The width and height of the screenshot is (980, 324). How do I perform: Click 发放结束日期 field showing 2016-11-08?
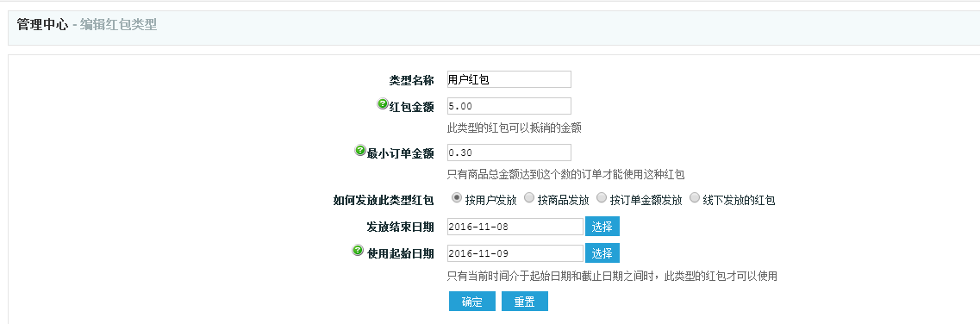point(515,227)
